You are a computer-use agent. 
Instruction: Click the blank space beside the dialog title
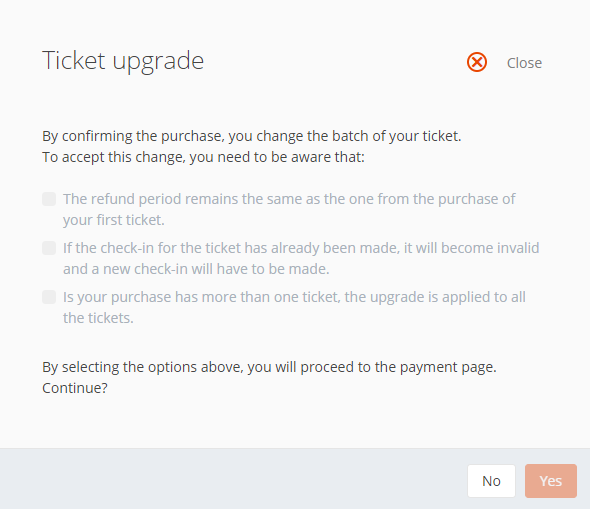point(335,61)
